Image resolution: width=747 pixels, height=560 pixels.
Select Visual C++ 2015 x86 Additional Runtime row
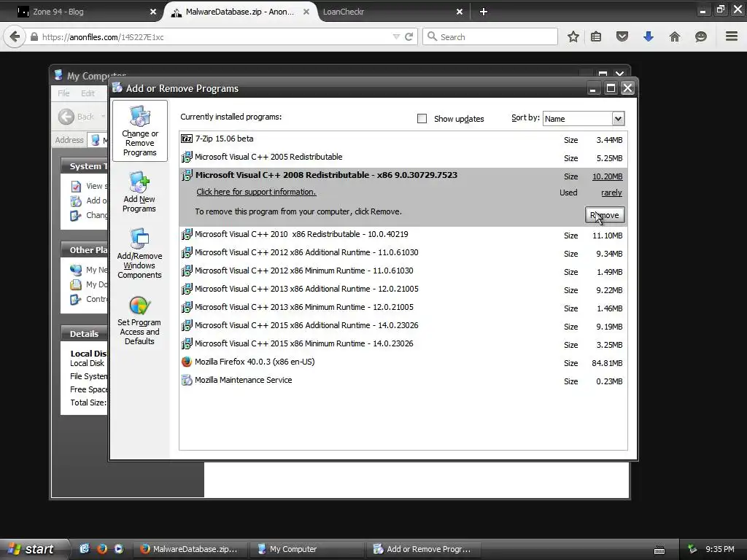point(403,326)
